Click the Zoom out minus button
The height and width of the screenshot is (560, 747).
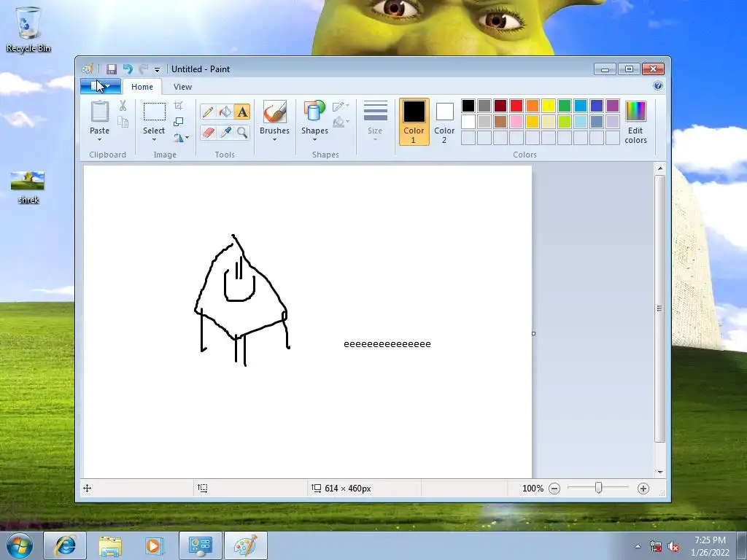(554, 489)
